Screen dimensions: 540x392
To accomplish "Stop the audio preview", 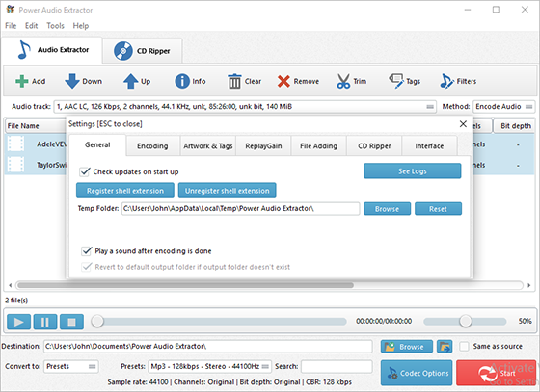I will pyautogui.click(x=71, y=323).
